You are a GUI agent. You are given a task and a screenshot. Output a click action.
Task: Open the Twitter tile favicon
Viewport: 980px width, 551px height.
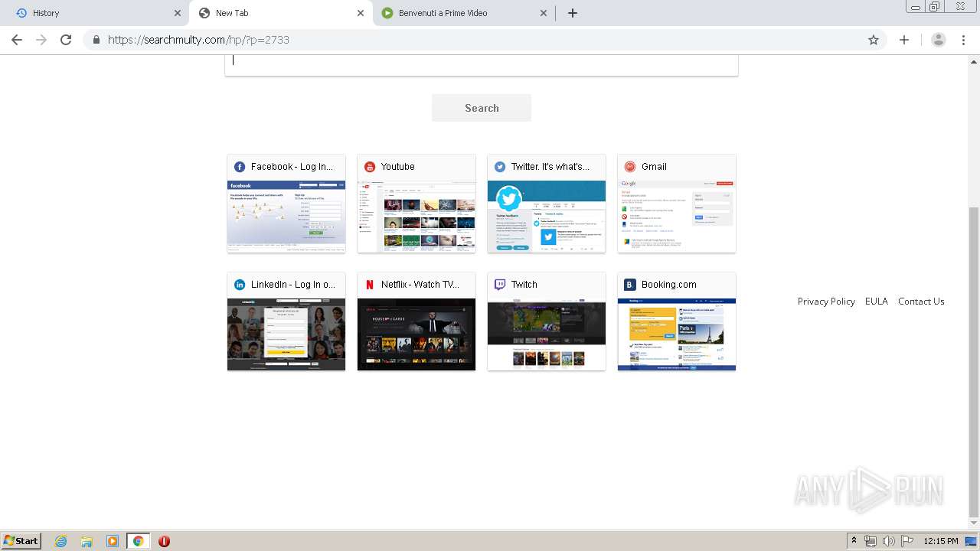[500, 167]
